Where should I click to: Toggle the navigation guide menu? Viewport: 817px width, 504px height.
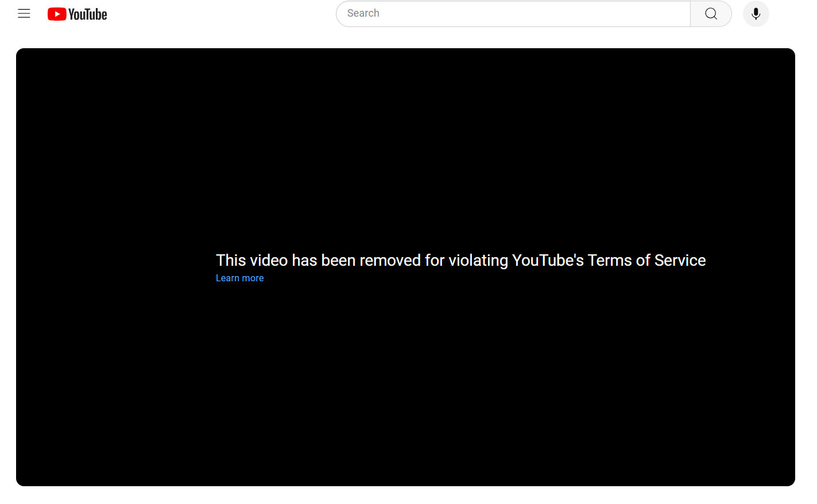[24, 14]
